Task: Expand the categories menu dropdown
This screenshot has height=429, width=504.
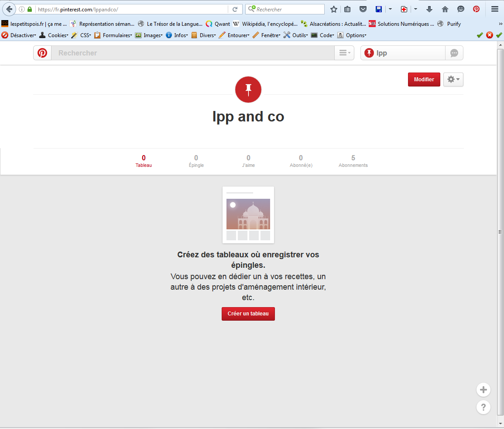Action: 344,53
